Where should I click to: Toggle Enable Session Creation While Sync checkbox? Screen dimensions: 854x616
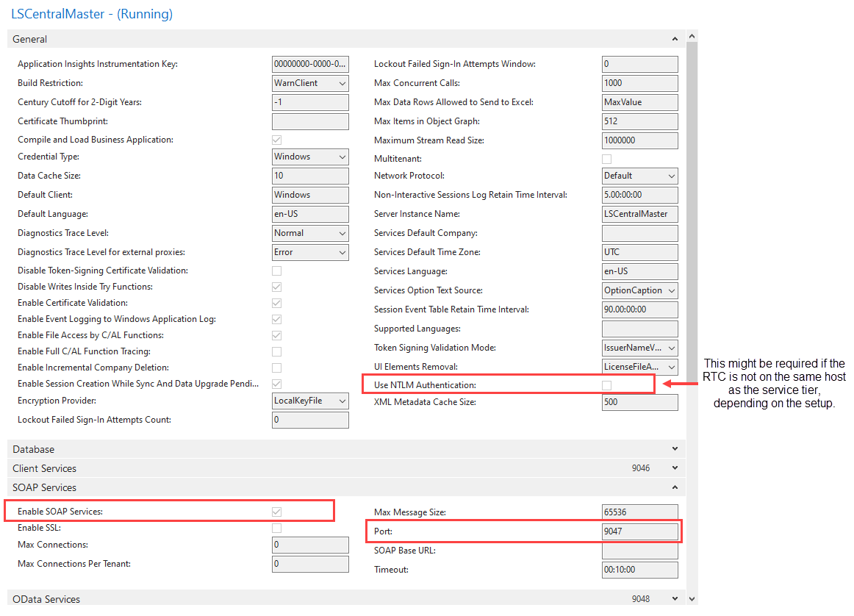point(276,384)
